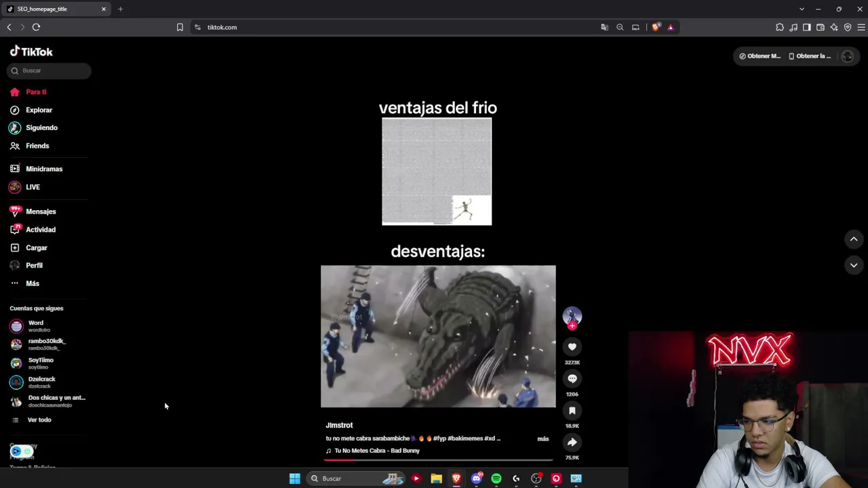
Task: Expand the Más sidebar menu
Action: tap(24, 283)
